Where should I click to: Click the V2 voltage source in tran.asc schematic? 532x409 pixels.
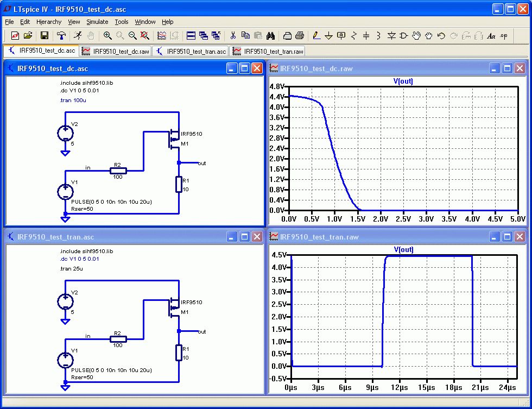[x=66, y=301]
